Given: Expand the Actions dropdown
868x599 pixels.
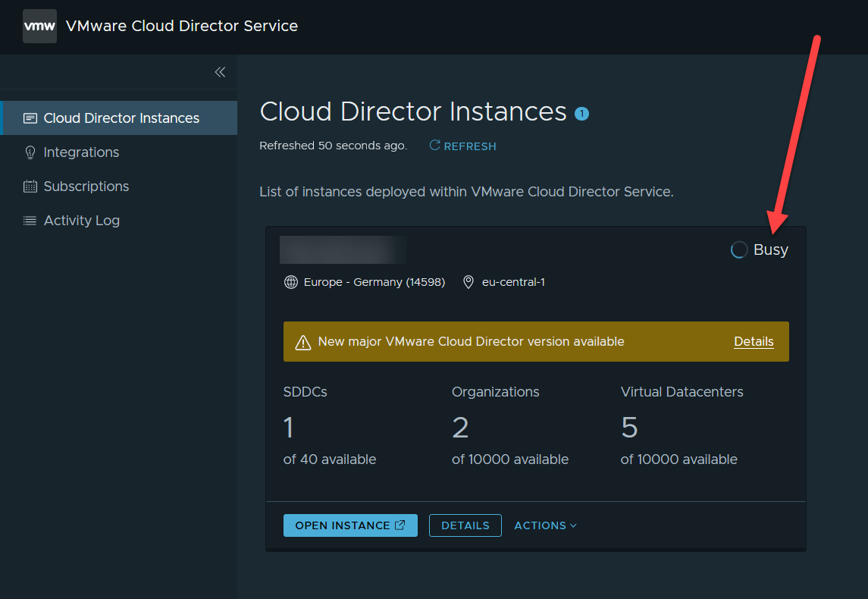Looking at the screenshot, I should click(545, 525).
